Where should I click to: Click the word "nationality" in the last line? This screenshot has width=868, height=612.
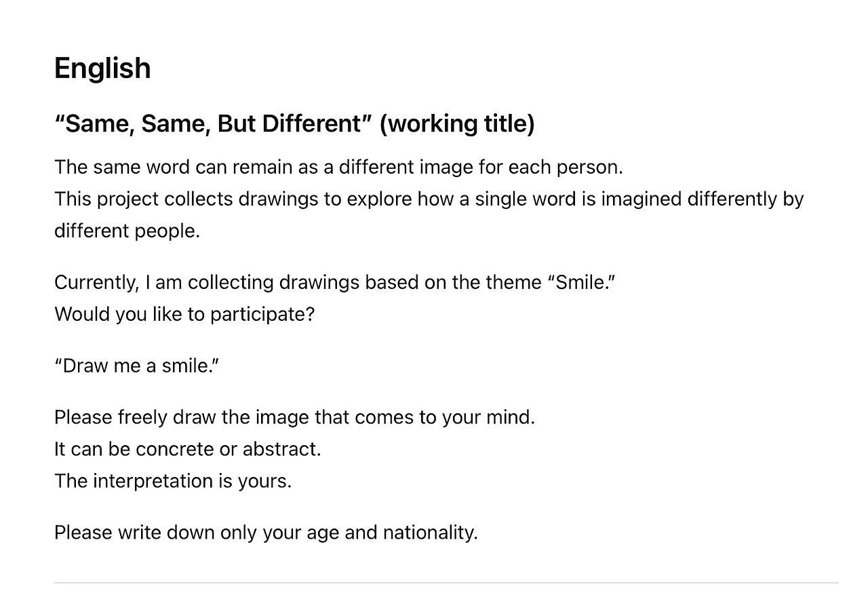428,533
